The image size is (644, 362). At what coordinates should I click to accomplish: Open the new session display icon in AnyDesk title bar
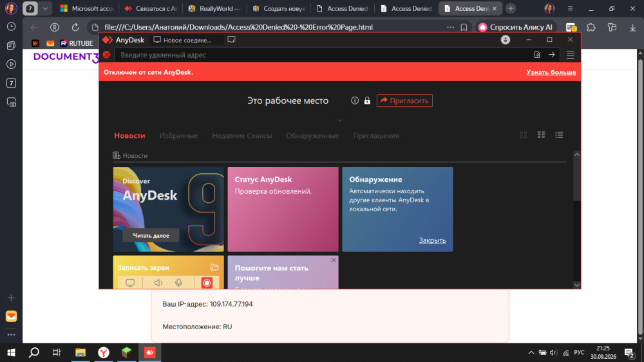pyautogui.click(x=231, y=40)
